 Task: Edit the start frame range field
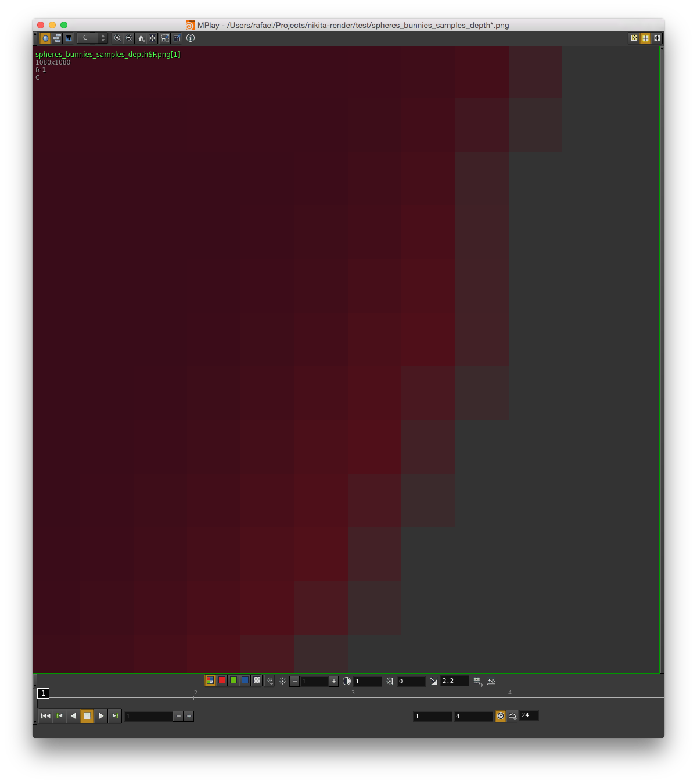(x=433, y=716)
